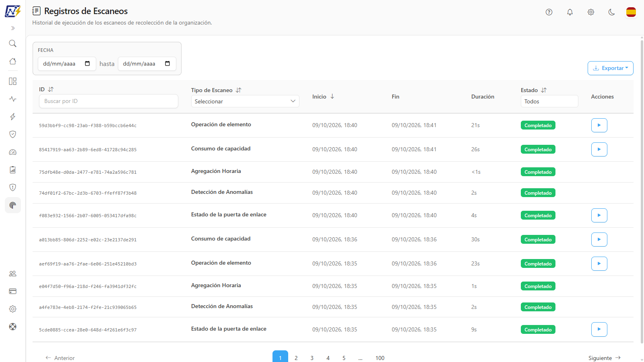Sort by Estado column
This screenshot has height=362, width=644.
coord(544,90)
